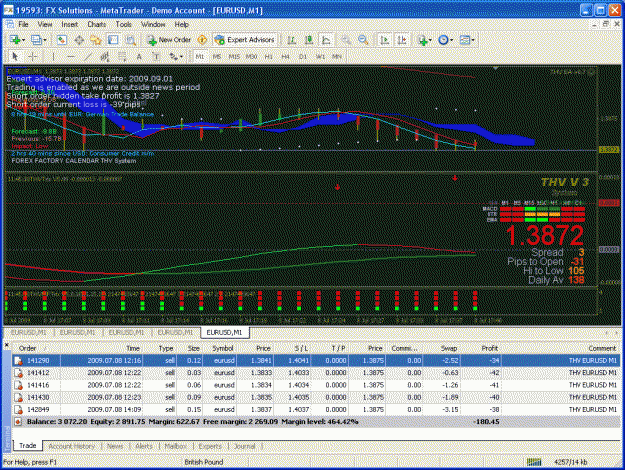The height and width of the screenshot is (470, 625).
Task: Close the Terminal panel with its X
Action: pos(6,345)
